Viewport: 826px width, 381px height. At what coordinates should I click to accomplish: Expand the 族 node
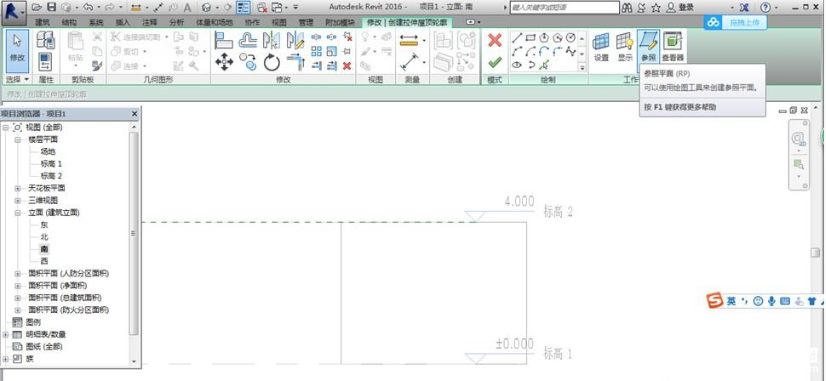[5, 359]
